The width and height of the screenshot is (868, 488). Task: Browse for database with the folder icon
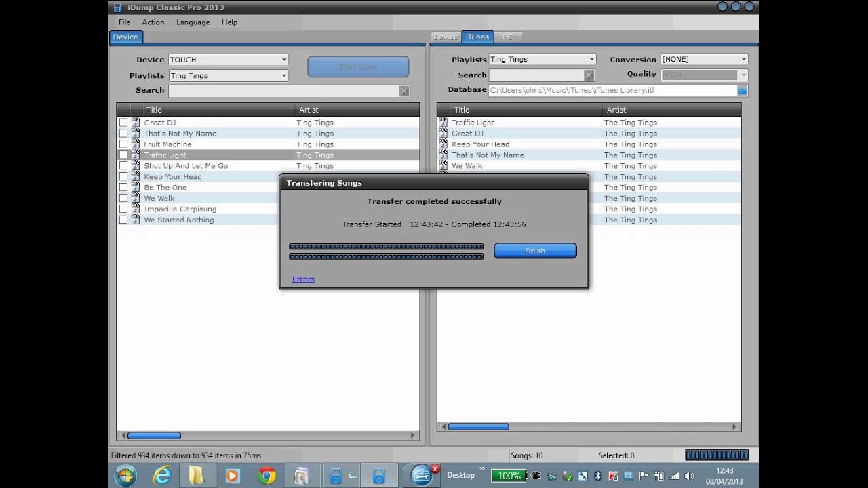[x=742, y=90]
